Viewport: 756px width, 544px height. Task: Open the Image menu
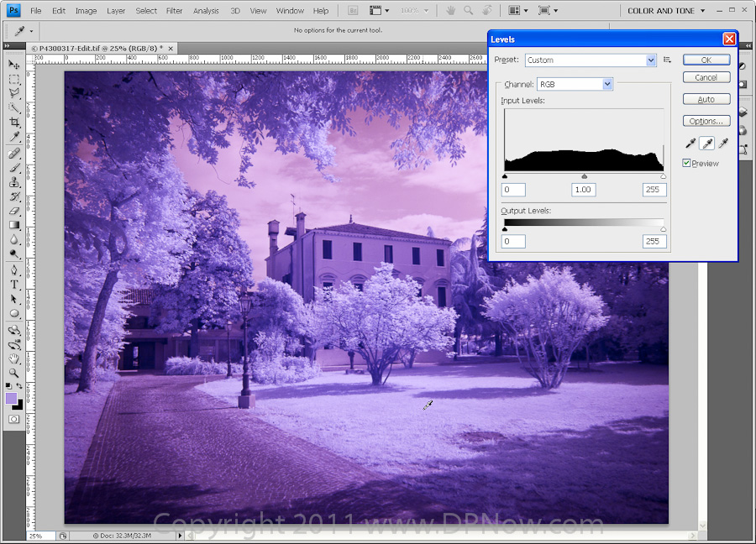[x=86, y=11]
